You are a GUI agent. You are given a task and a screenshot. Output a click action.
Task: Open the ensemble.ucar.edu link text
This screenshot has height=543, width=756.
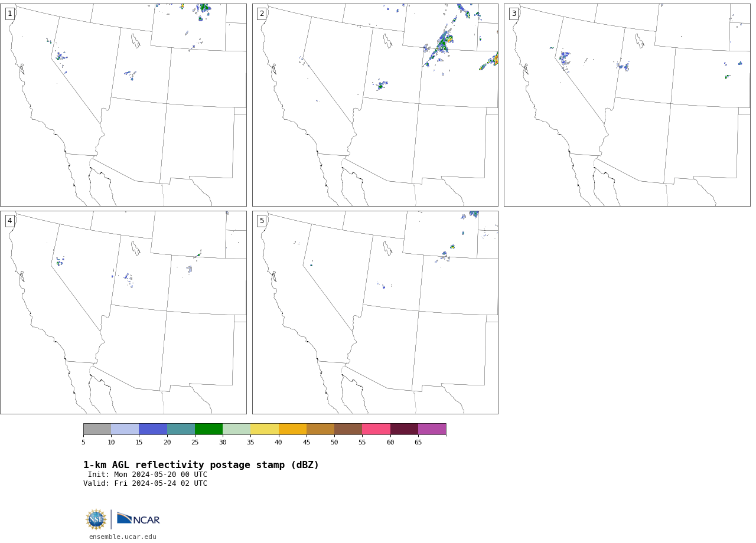tap(123, 537)
